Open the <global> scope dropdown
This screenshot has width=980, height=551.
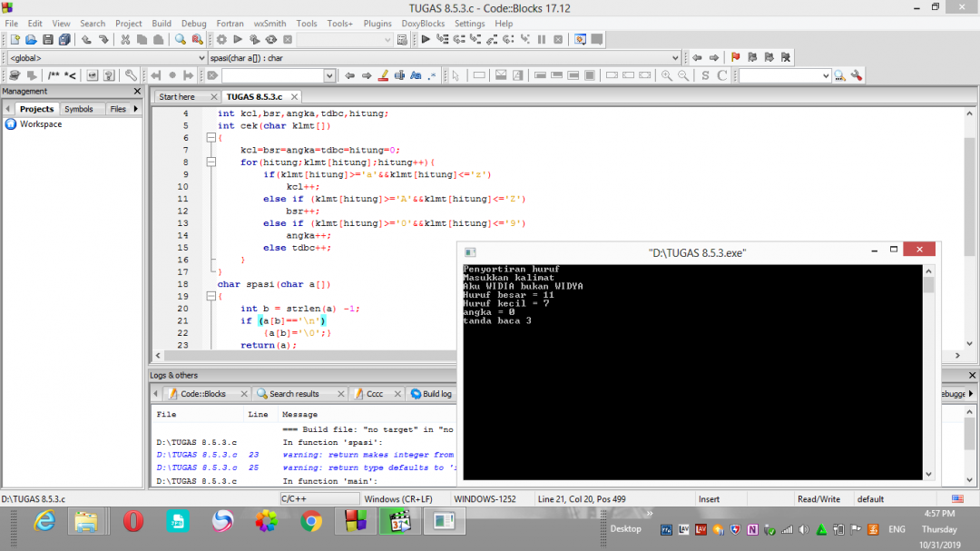[x=106, y=57]
